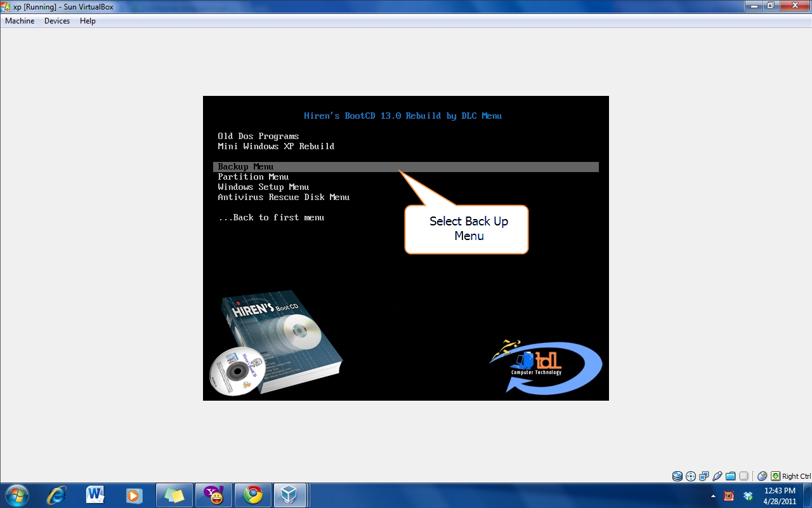Open Windows Media Player from taskbar
The image size is (812, 508).
click(x=134, y=495)
